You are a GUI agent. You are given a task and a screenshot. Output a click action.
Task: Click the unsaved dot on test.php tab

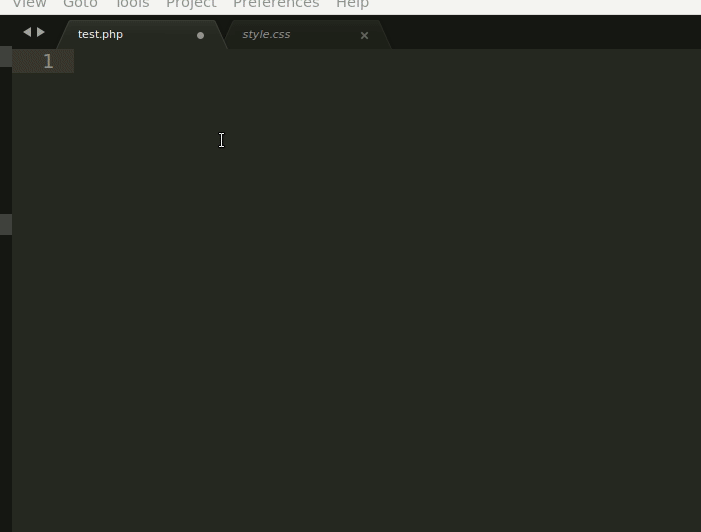[200, 35]
